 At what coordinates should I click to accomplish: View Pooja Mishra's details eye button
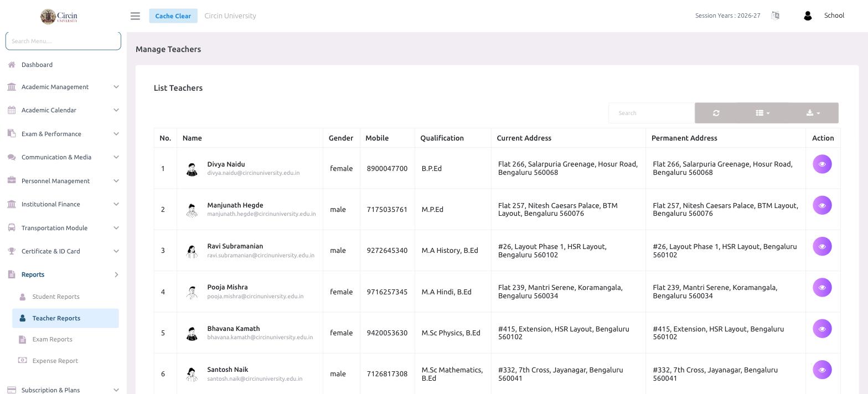tap(822, 287)
